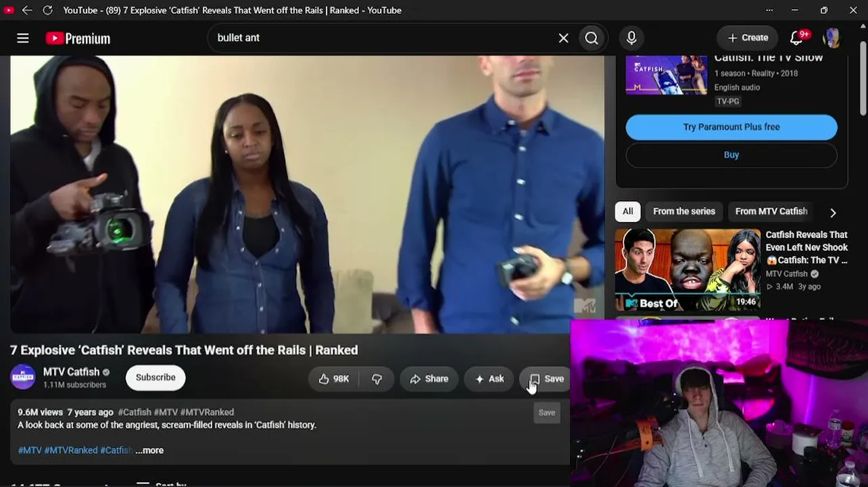
Task: Clear the search box with the X
Action: [x=563, y=39]
